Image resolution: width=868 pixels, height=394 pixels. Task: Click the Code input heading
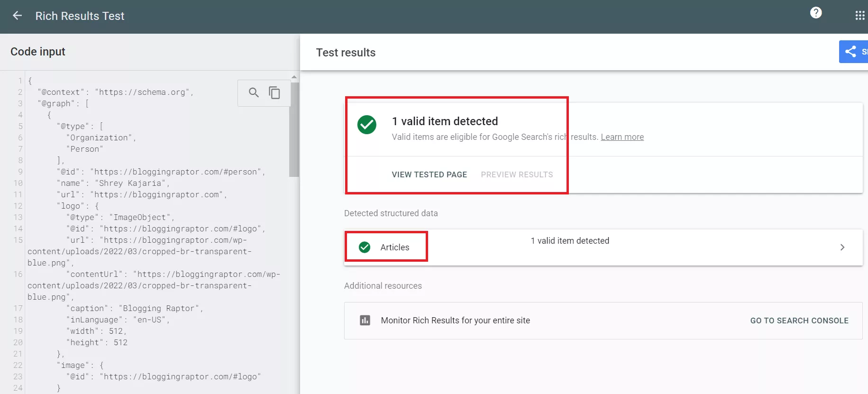(38, 52)
